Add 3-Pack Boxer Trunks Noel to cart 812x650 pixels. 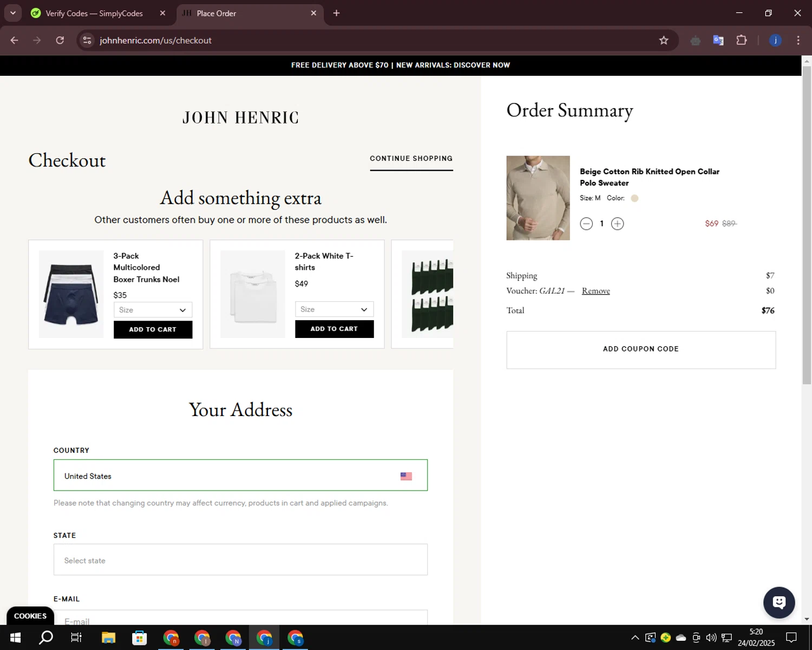click(153, 329)
